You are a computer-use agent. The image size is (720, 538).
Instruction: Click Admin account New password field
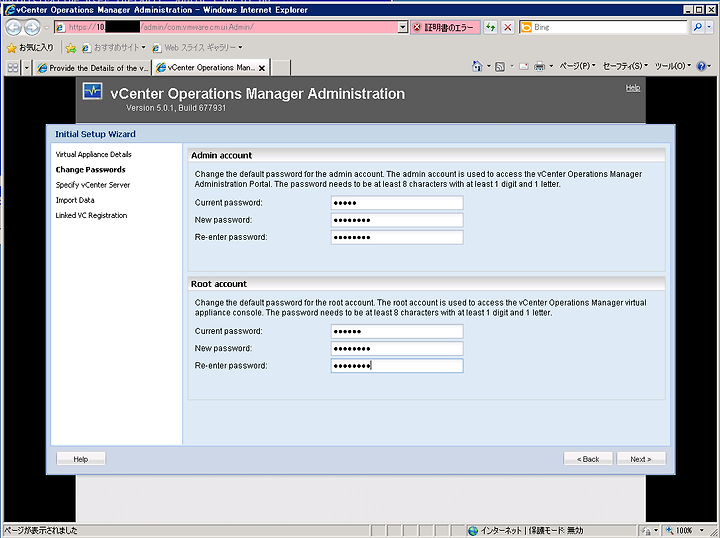click(x=397, y=220)
